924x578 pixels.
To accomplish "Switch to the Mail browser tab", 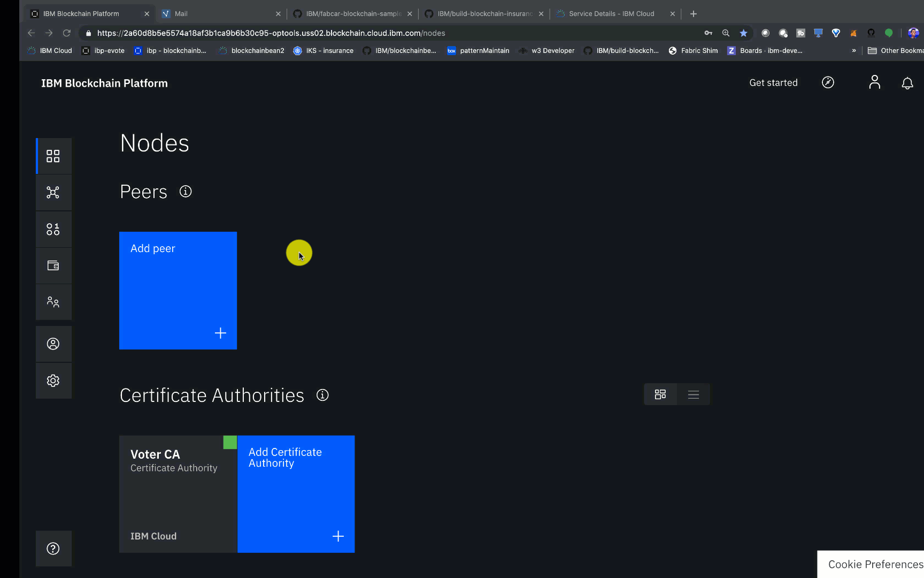I will (x=220, y=14).
